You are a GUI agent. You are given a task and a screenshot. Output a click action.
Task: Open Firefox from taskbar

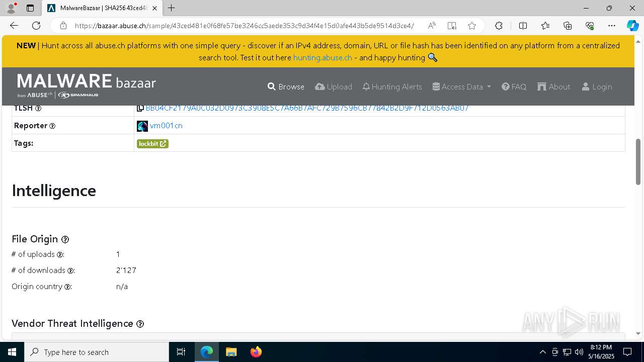point(256,352)
